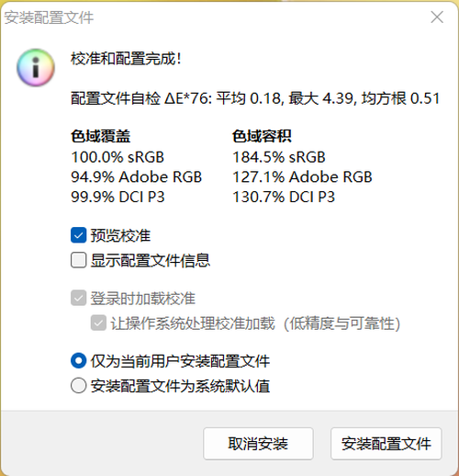Close the 安装配置文件 dialog with X
This screenshot has height=476, width=459.
pyautogui.click(x=437, y=17)
